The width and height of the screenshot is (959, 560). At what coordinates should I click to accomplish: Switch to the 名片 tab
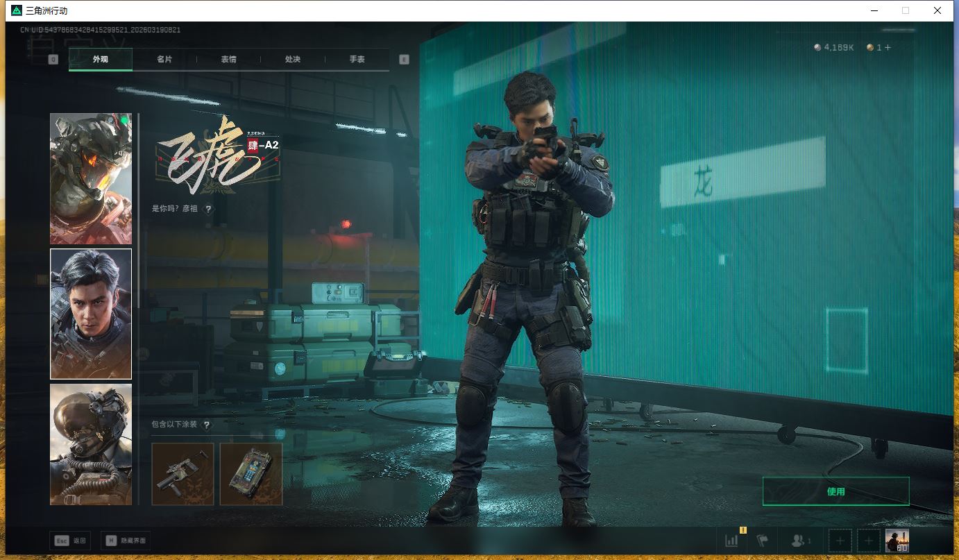pos(164,60)
